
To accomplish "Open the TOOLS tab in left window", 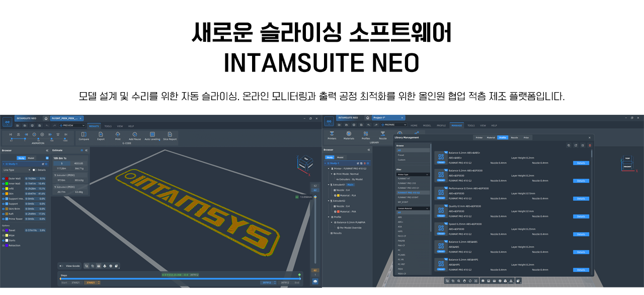I will pos(108,126).
